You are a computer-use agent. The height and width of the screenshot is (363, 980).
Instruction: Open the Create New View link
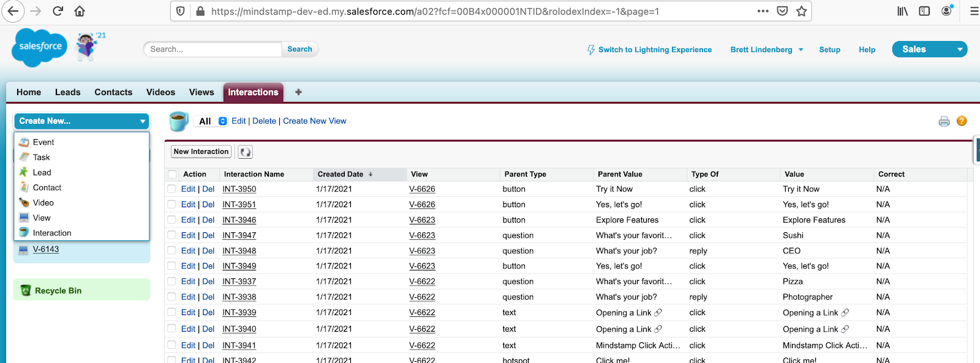coord(315,121)
